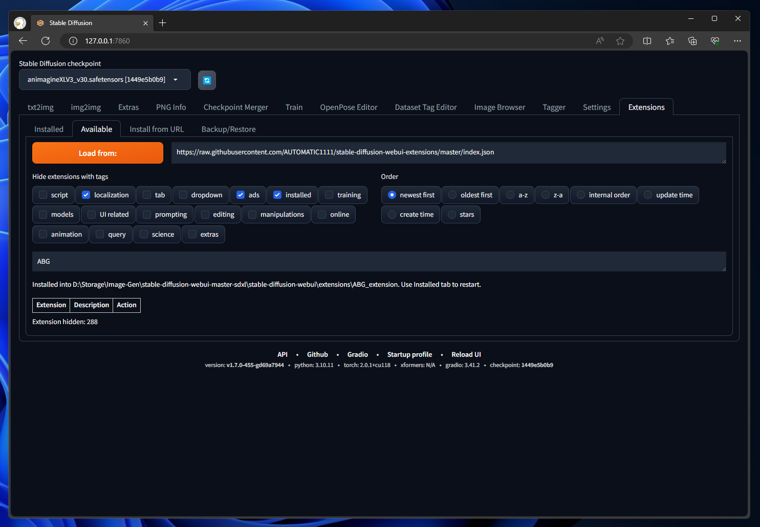Open Stable Diffusion checkpoint dropdown
Screen dimensions: 760x527
coord(105,80)
